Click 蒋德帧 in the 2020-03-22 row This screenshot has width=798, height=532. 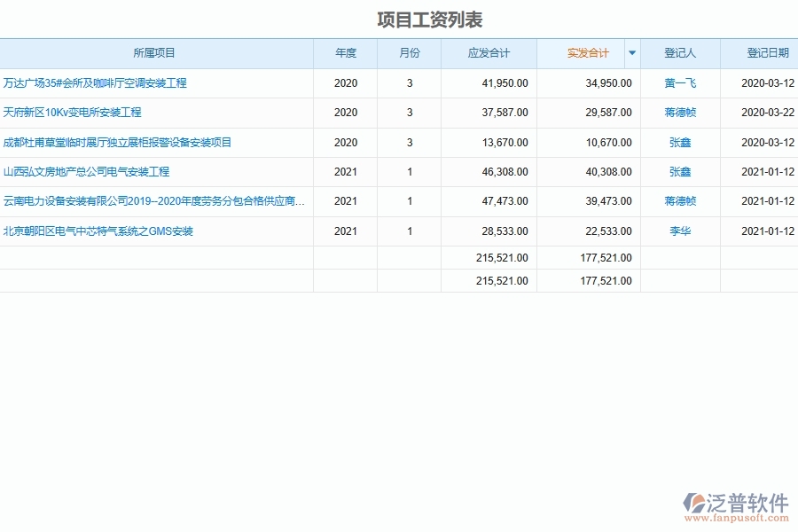click(x=680, y=113)
